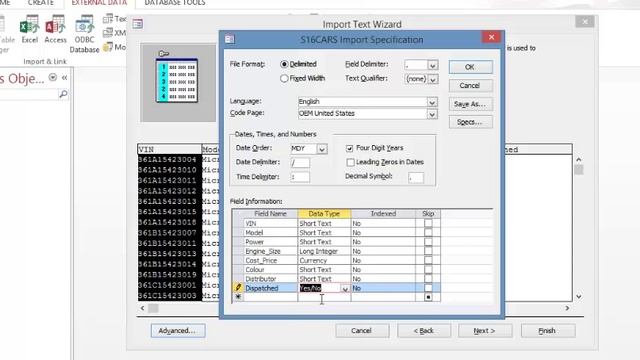Open the Text Qualifier dropdown
The image size is (640, 360).
coord(433,79)
